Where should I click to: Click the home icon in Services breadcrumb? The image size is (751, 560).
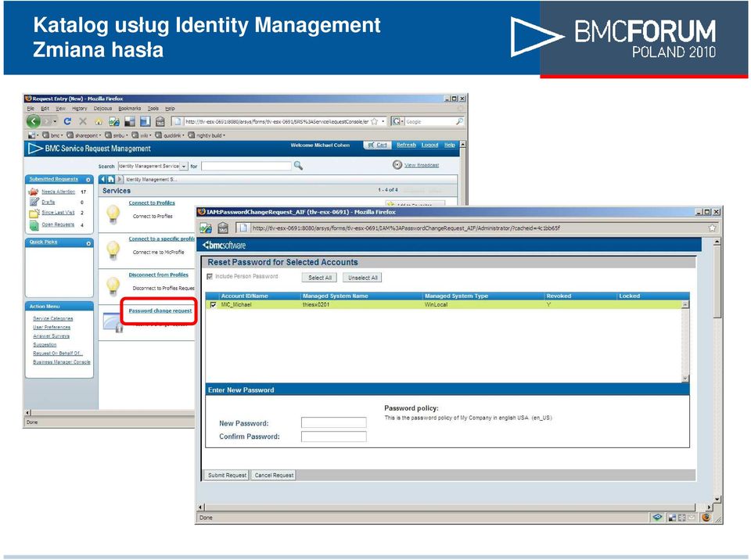click(x=111, y=179)
